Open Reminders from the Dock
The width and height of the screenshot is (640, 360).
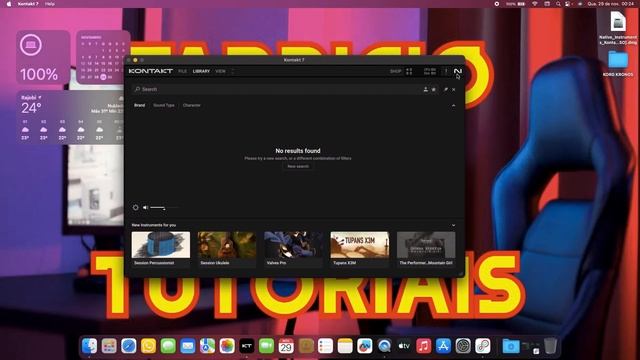coord(325,346)
